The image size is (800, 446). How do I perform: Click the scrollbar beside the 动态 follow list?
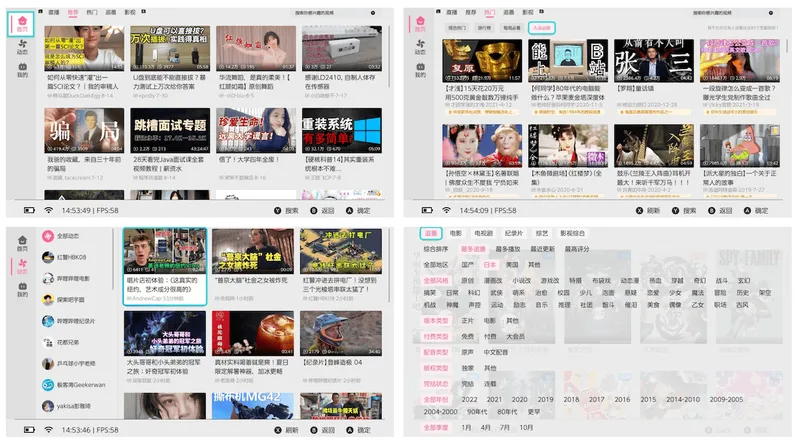click(x=113, y=259)
